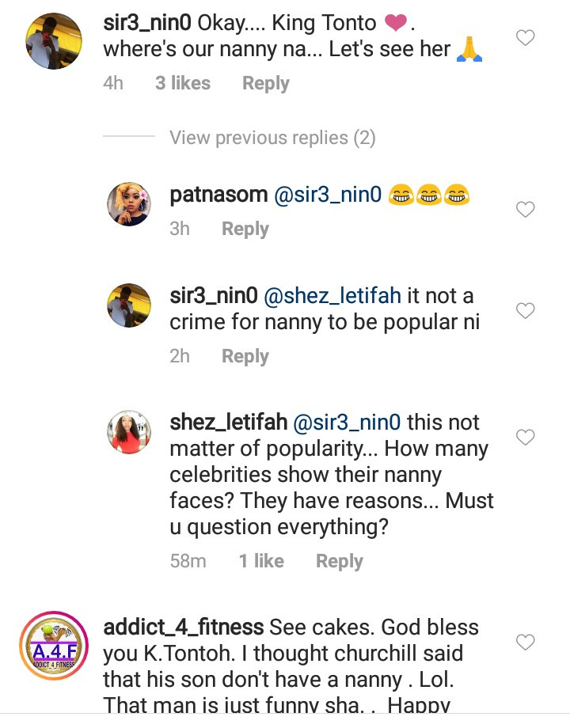The width and height of the screenshot is (570, 728).
Task: Like sir3_nin0's reply about nanny being popular
Action: [x=525, y=311]
